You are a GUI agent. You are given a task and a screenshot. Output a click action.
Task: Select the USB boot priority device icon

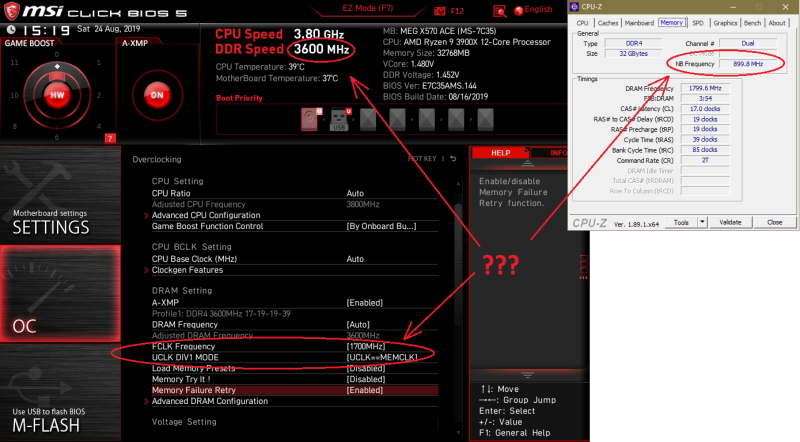pyautogui.click(x=340, y=119)
